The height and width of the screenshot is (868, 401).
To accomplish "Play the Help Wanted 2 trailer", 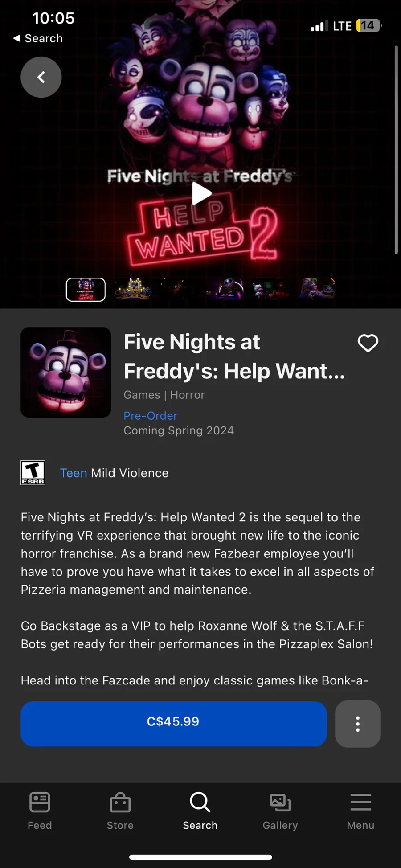I will 201,193.
